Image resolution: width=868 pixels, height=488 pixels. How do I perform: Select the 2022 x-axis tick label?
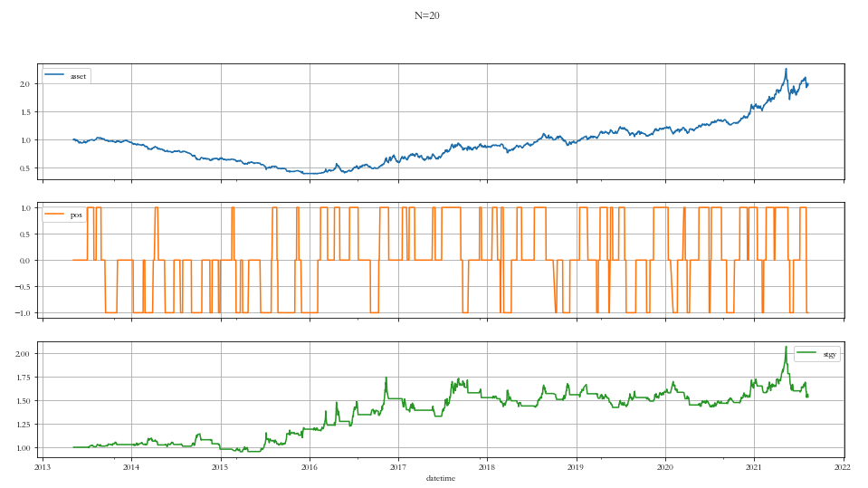(844, 468)
